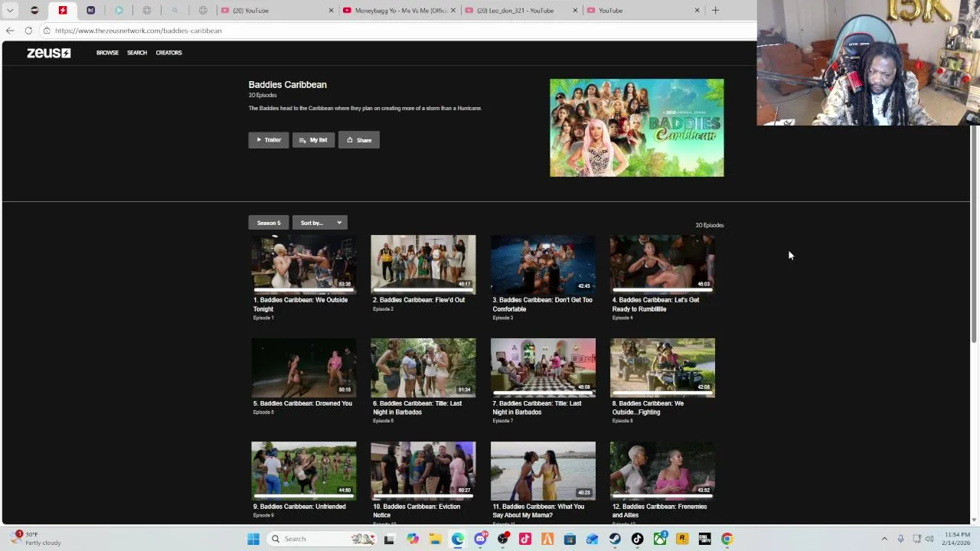Viewport: 980px width, 551px height.
Task: Open Task View from the taskbar
Action: coord(389,539)
